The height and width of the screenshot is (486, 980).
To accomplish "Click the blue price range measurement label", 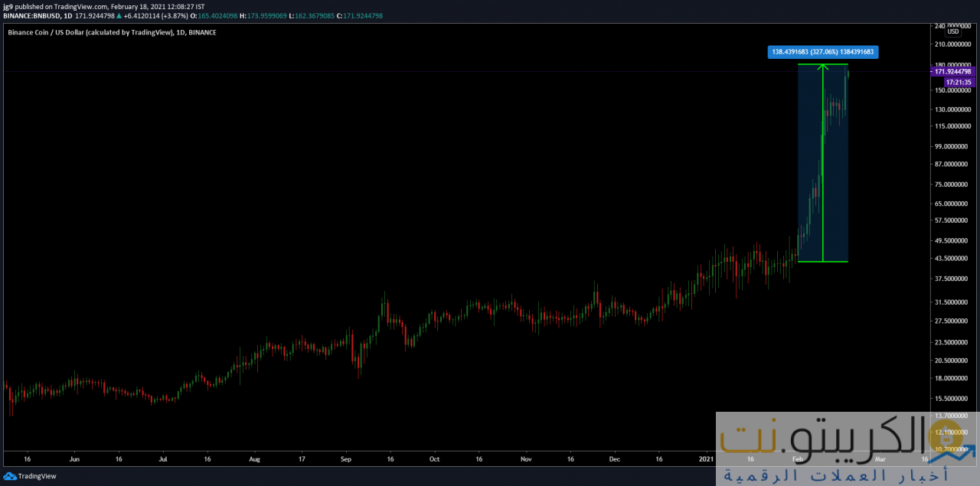I will point(822,52).
